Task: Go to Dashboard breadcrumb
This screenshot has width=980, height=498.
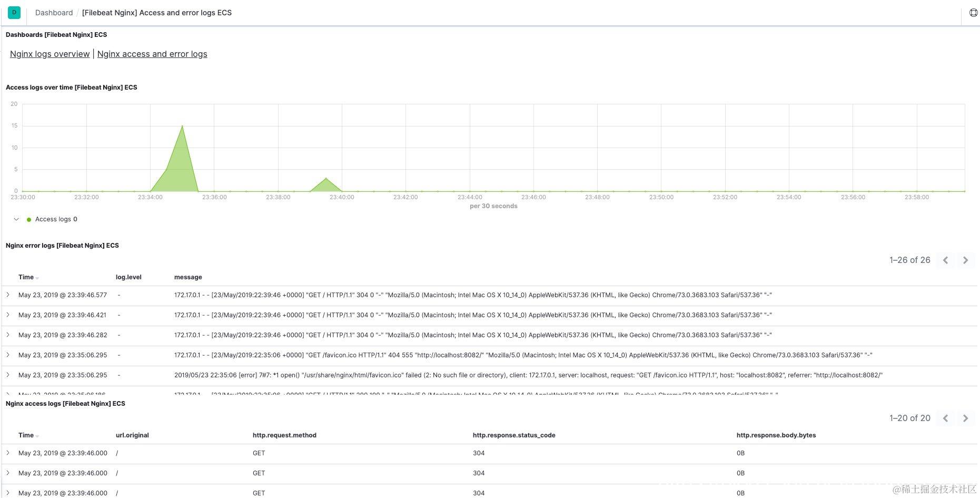Action: click(x=54, y=13)
